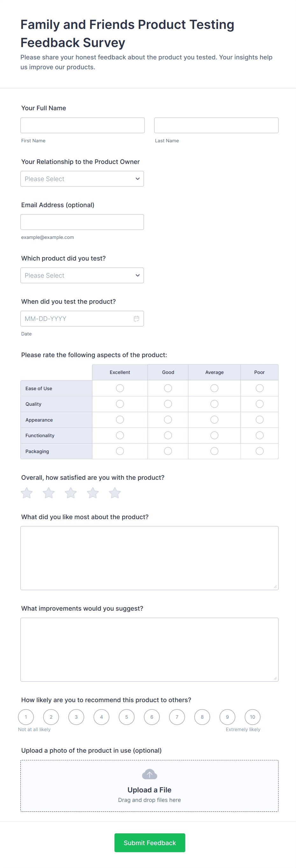Image resolution: width=296 pixels, height=868 pixels.
Task: Choose 10 on the recommendation scale
Action: 252,717
